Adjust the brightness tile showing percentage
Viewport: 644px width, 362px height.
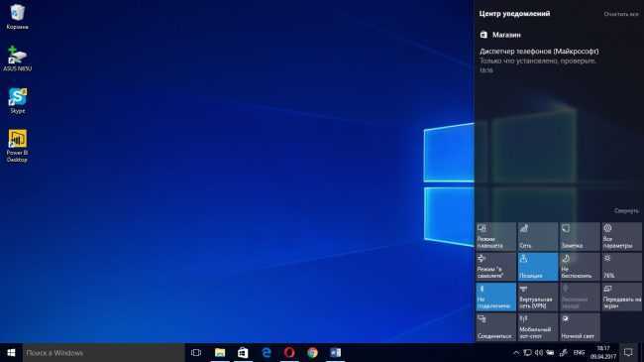[621, 267]
